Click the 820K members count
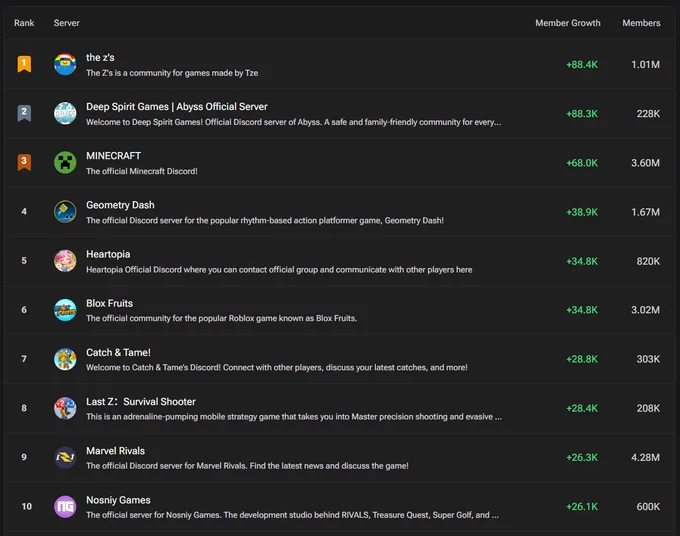Image resolution: width=680 pixels, height=536 pixels. coord(648,261)
